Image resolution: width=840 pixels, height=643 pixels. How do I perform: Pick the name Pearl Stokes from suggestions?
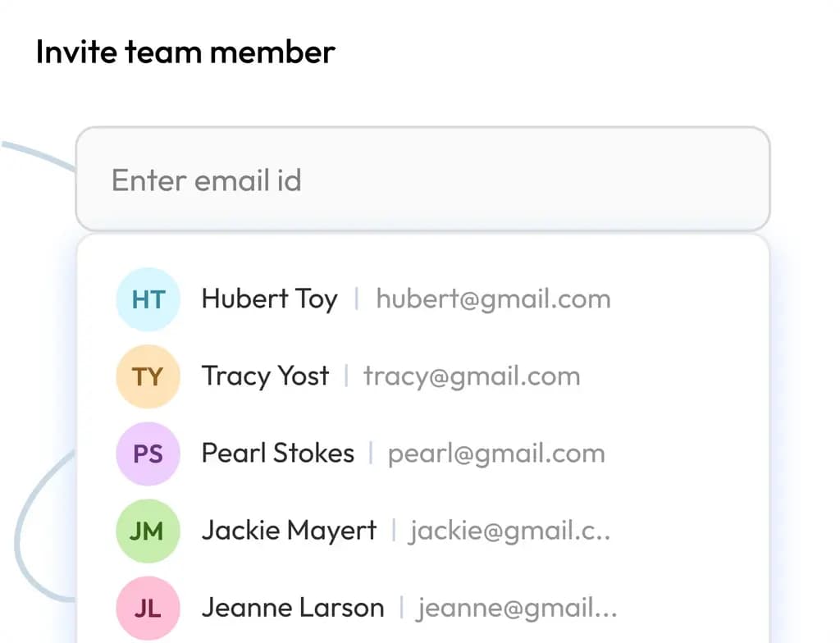pyautogui.click(x=277, y=453)
